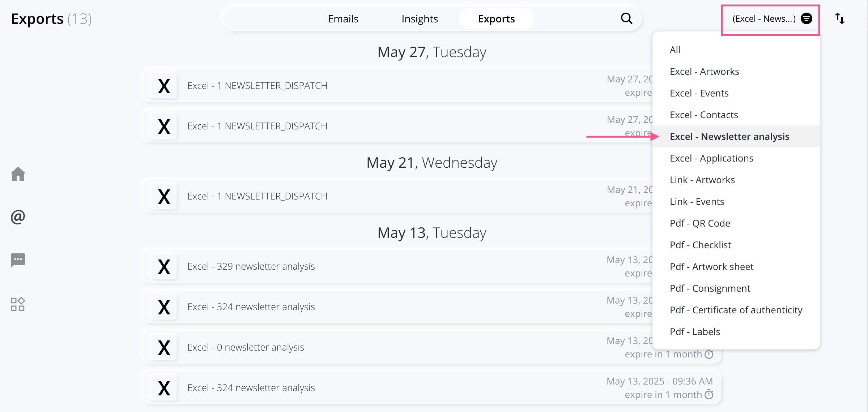Open the Excel - News filter dropdown
Screen dimensions: 868x412
coord(770,19)
